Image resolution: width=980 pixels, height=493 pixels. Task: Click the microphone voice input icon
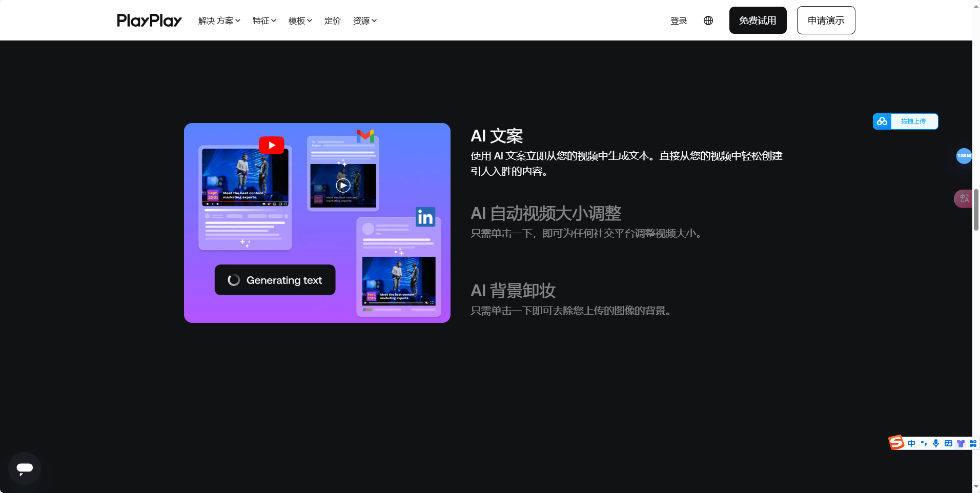point(936,443)
